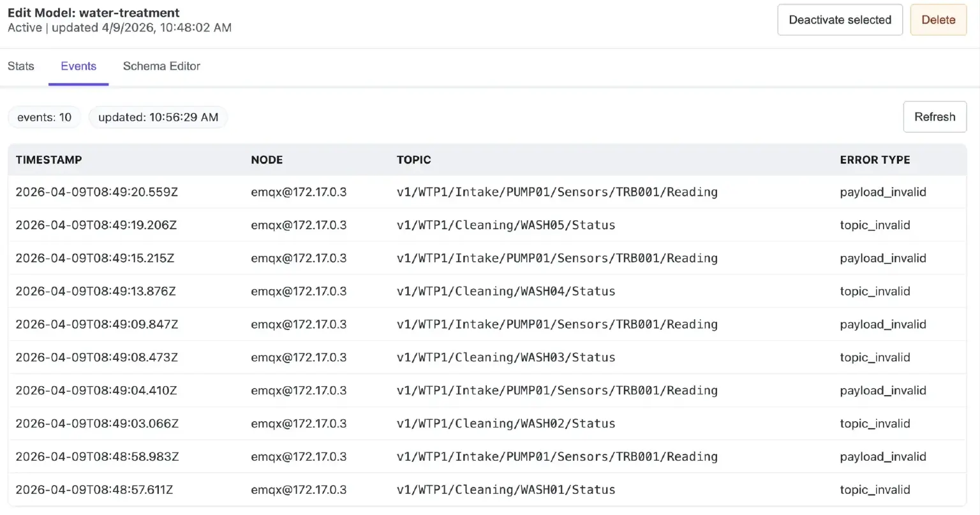Select timestamp 2026-04-09T08:49:03.066Z
Viewport: 980px width, 515px height.
(97, 424)
